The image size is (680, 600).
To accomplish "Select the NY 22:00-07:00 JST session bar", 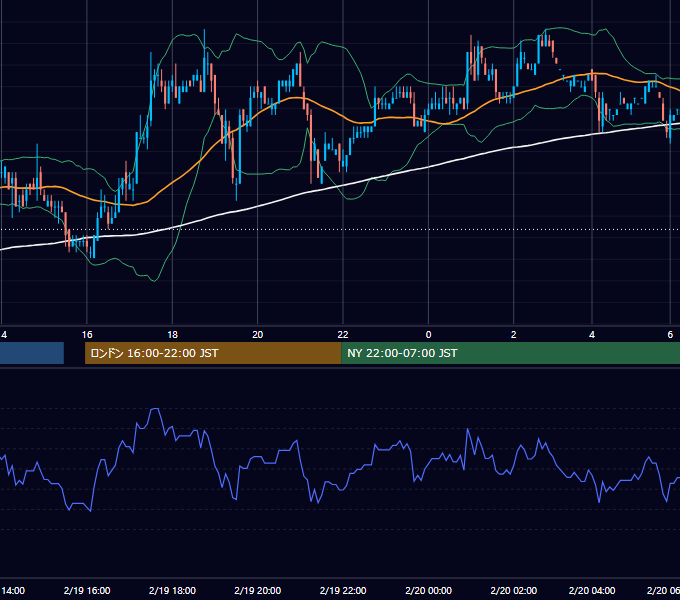I will (510, 353).
